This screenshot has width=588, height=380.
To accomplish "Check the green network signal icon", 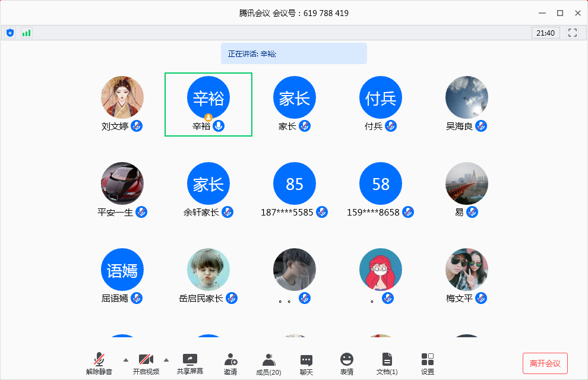I will click(x=26, y=33).
